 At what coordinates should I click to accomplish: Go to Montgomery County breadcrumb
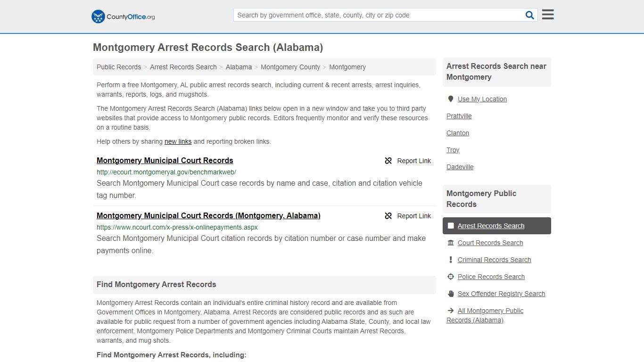point(290,67)
